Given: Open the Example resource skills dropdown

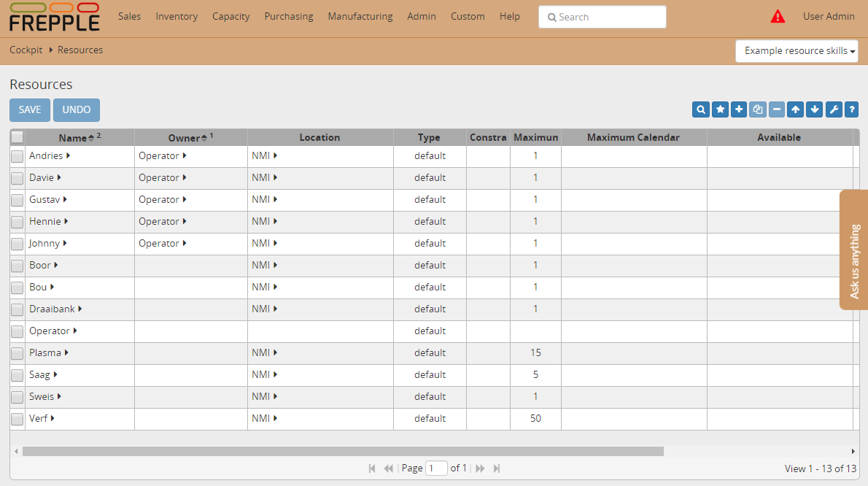Looking at the screenshot, I should [x=797, y=51].
